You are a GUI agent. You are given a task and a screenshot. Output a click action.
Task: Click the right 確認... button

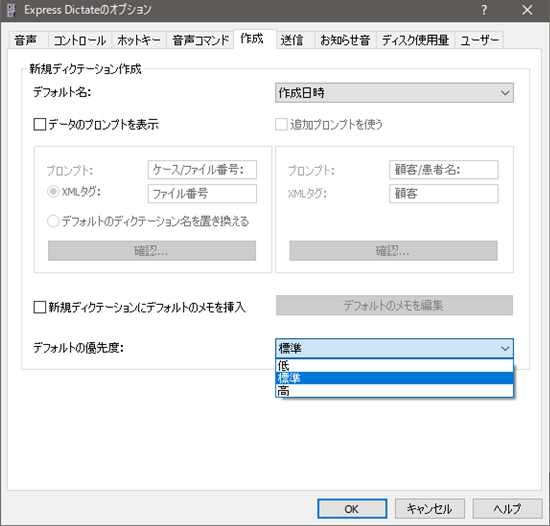[393, 251]
